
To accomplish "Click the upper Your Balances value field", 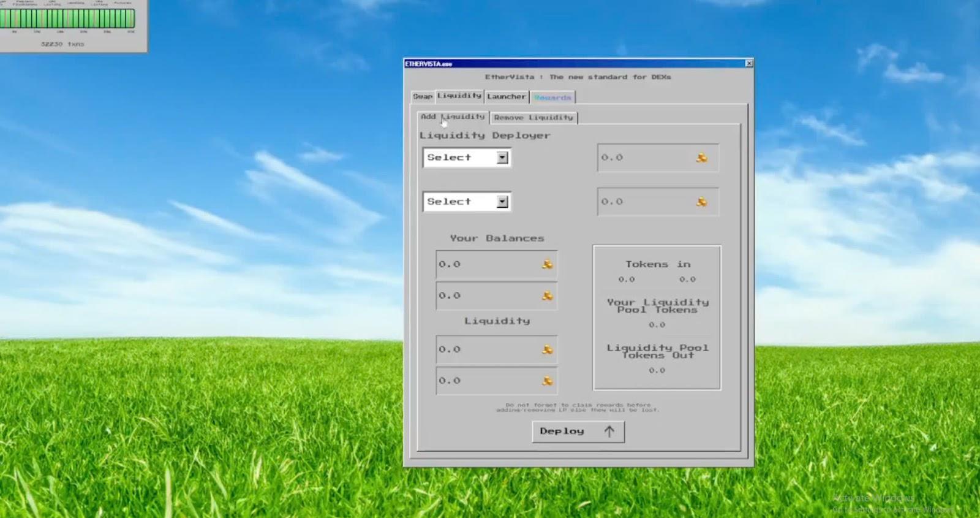I will 496,264.
